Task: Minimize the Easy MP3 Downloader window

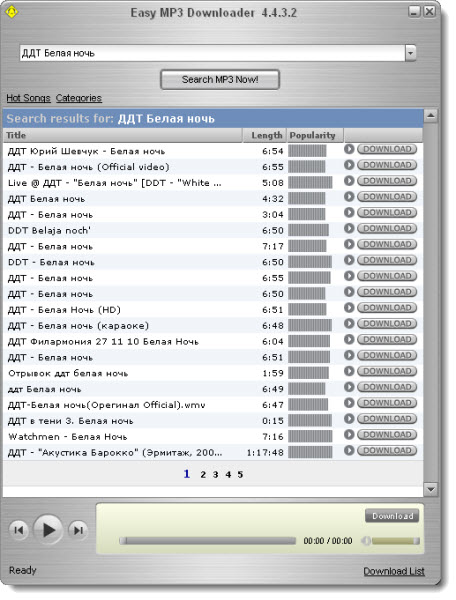Action: (414, 12)
